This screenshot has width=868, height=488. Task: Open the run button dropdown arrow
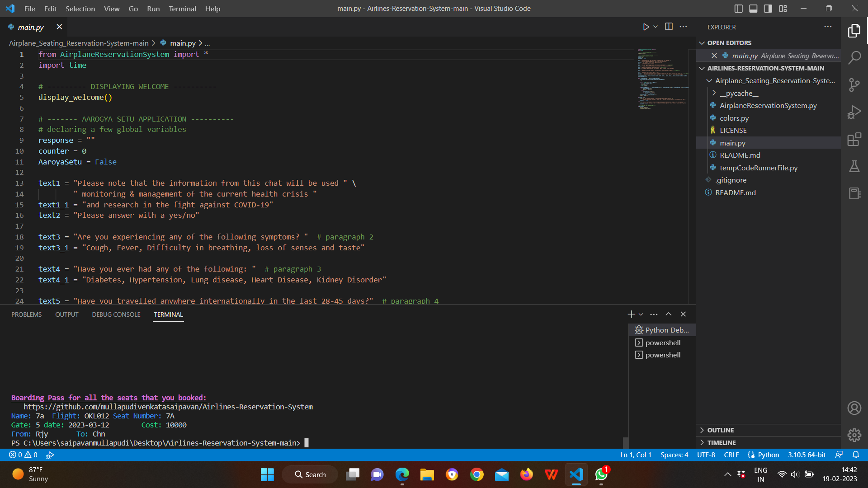point(656,27)
